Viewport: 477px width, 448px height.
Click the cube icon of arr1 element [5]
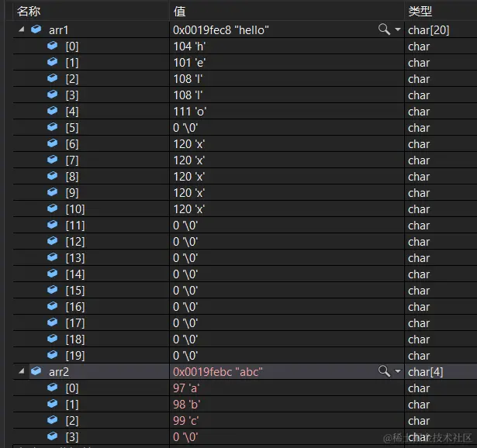[52, 127]
